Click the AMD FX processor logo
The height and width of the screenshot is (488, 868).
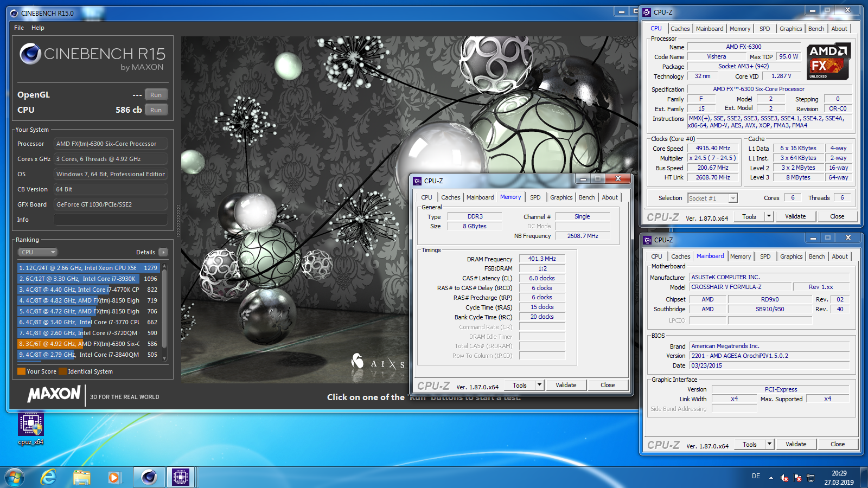(x=828, y=62)
